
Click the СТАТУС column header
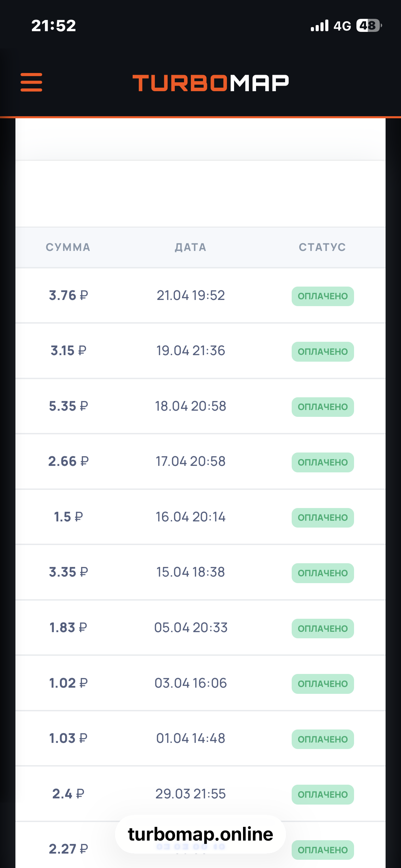322,247
